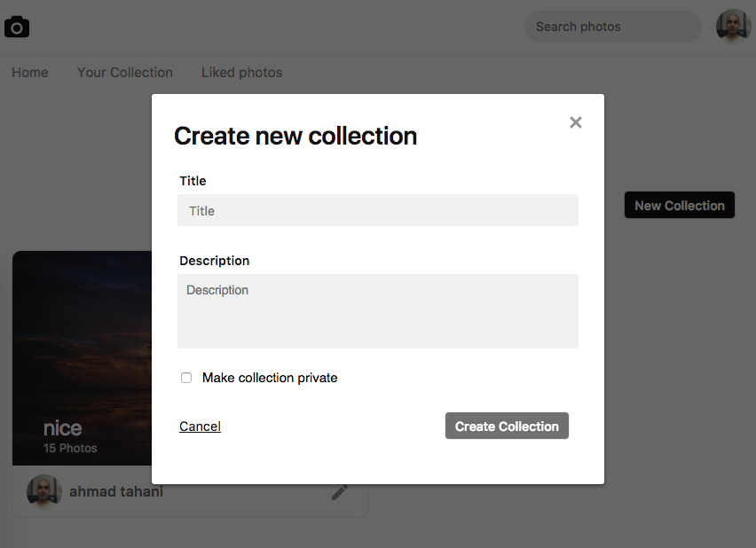This screenshot has width=756, height=548.
Task: Click the 'Make collection private' label text
Action: click(270, 378)
